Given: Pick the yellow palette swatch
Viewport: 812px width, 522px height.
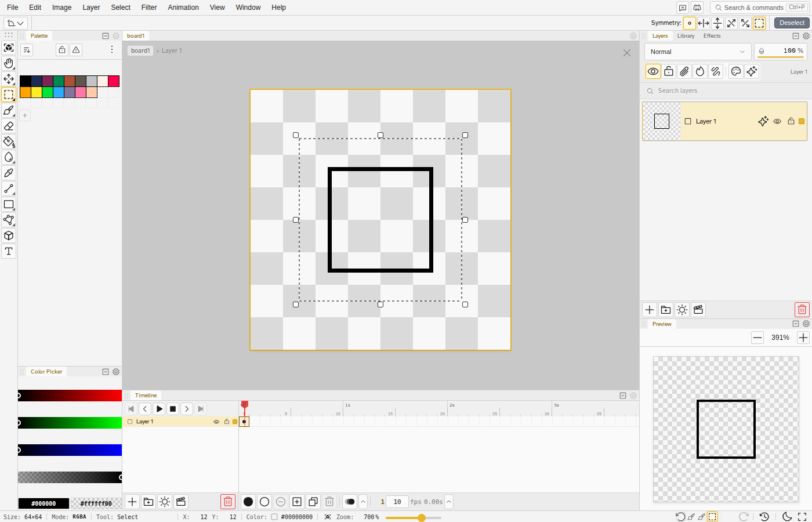Looking at the screenshot, I should click(x=37, y=92).
